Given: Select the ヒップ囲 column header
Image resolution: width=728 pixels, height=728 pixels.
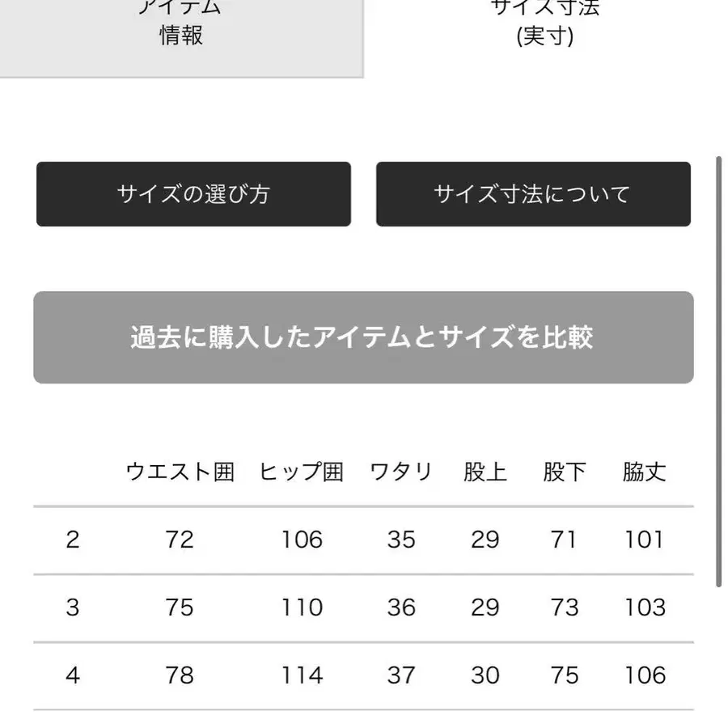Looking at the screenshot, I should [303, 472].
